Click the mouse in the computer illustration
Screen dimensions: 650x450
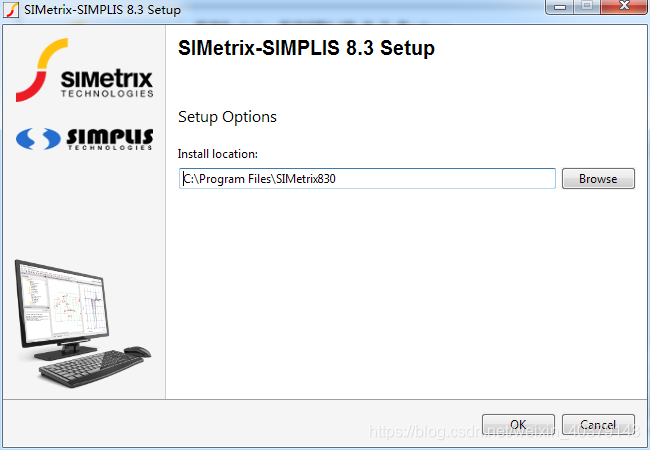pyautogui.click(x=138, y=351)
